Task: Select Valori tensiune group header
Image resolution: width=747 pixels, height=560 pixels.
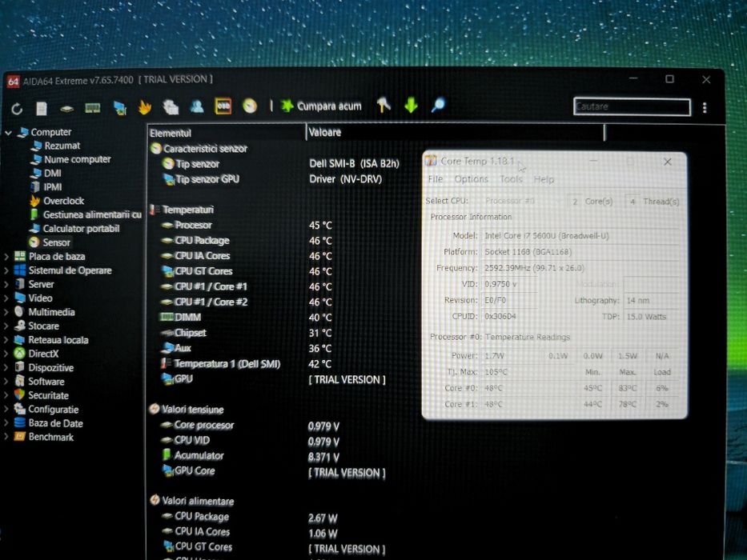Action: coord(187,410)
